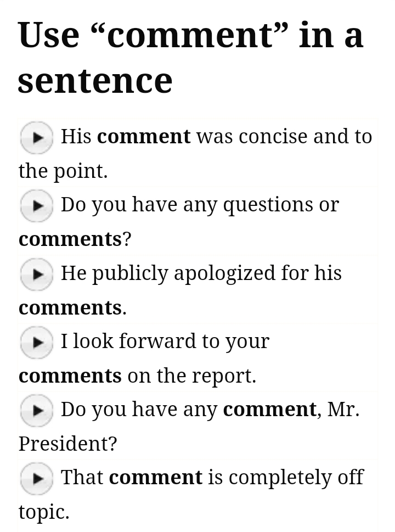Play the "Mr. President" sentence audio

tap(37, 410)
